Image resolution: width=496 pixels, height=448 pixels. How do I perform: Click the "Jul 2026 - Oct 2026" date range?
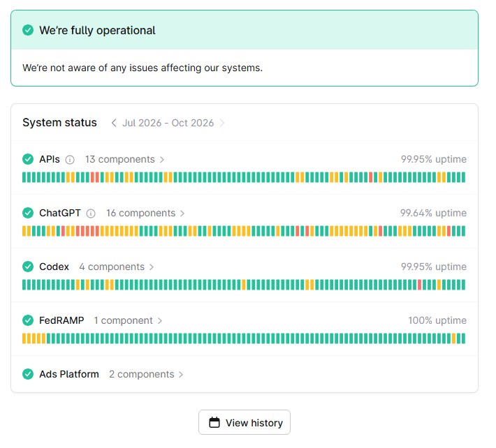(168, 123)
